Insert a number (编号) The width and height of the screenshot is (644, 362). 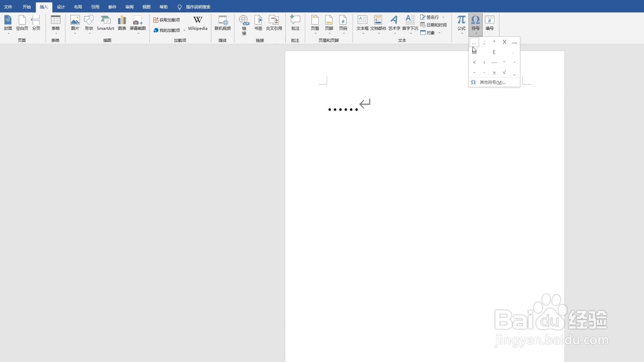489,23
